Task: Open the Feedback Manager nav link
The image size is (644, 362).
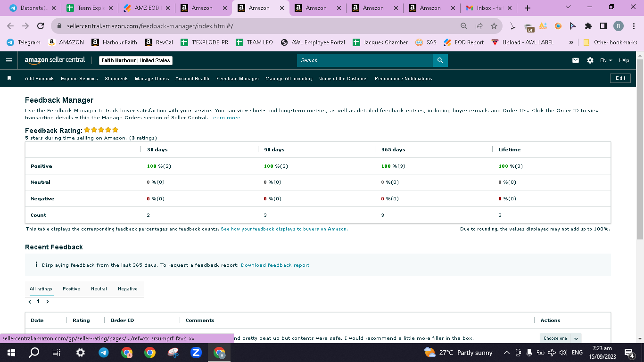Action: [238, 79]
